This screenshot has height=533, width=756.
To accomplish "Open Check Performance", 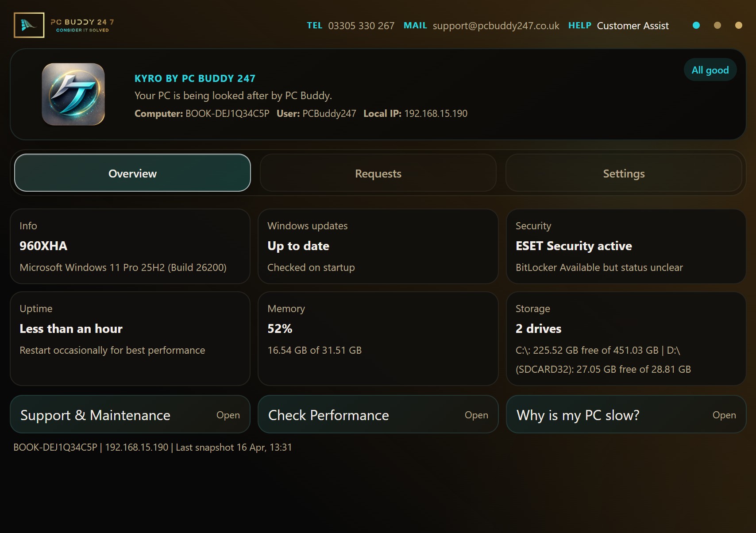I will point(378,415).
